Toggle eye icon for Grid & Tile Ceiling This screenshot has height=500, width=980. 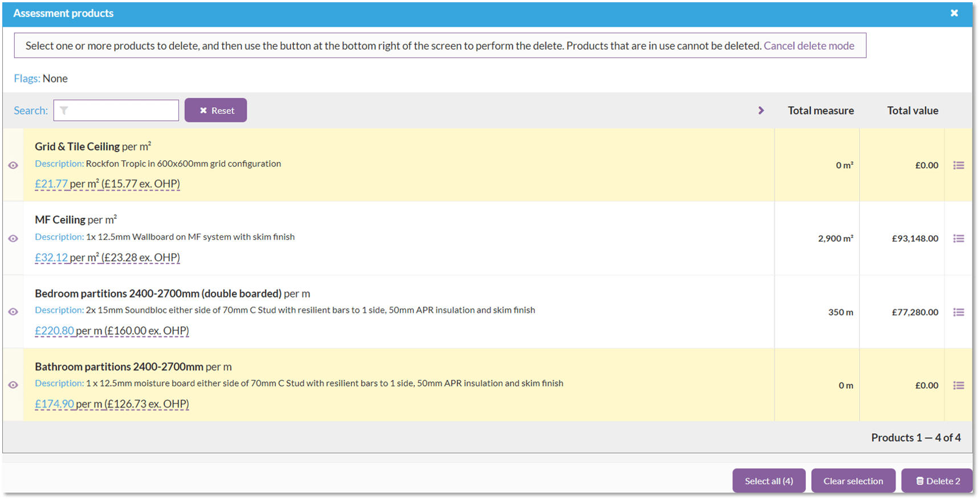13,165
